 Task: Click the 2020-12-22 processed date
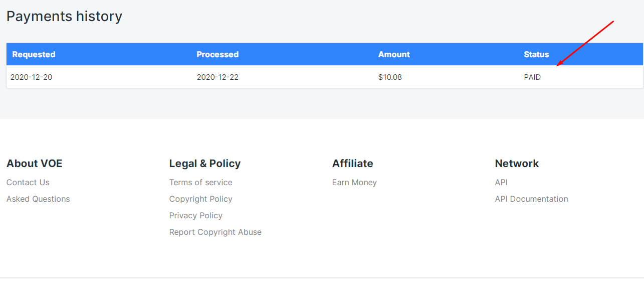click(218, 77)
